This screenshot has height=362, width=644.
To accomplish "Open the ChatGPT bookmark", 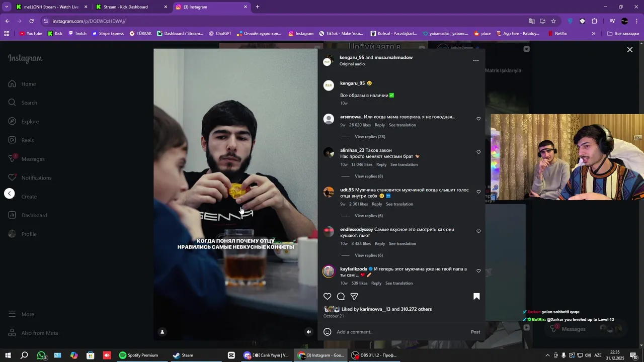I will tap(220, 34).
